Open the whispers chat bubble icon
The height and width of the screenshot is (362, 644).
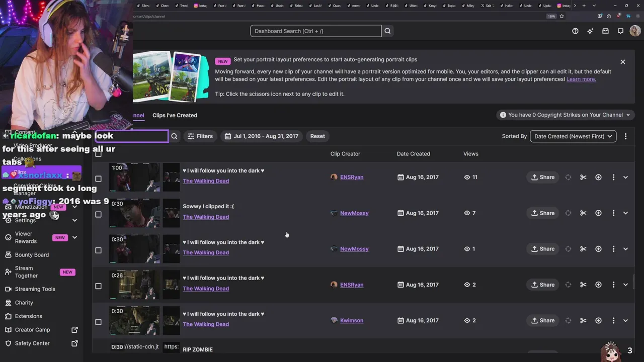[x=620, y=31]
